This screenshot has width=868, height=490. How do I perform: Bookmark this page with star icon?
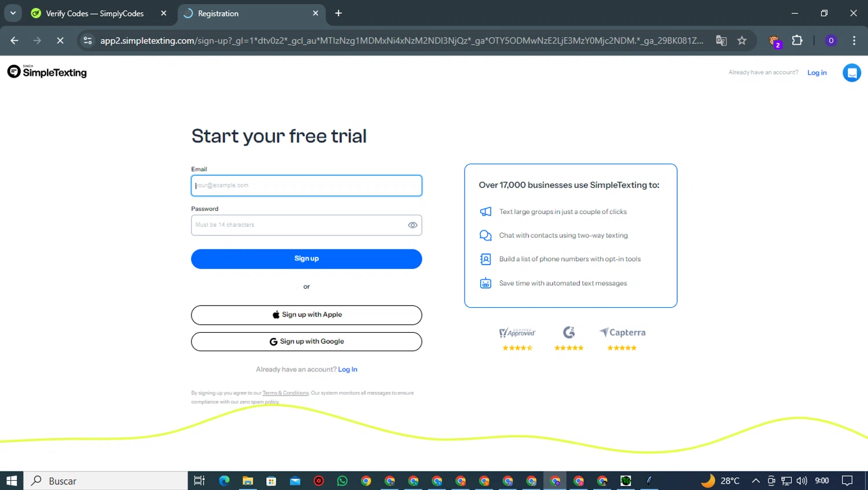[742, 40]
